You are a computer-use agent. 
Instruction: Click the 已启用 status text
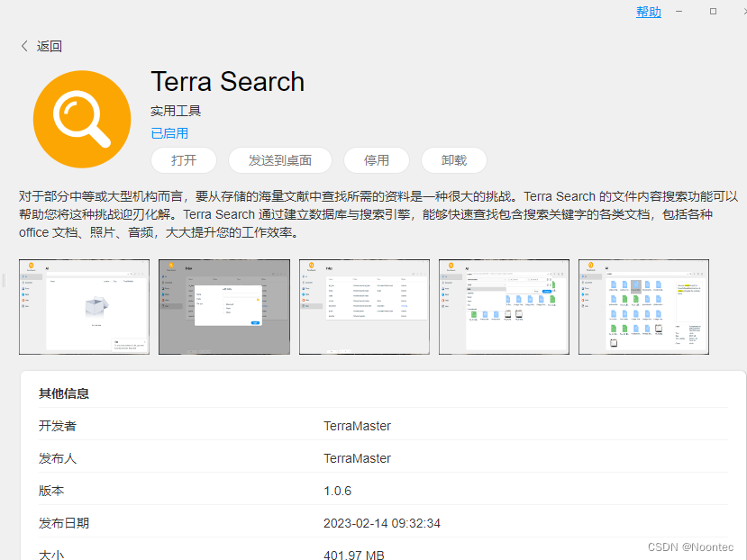coord(169,133)
